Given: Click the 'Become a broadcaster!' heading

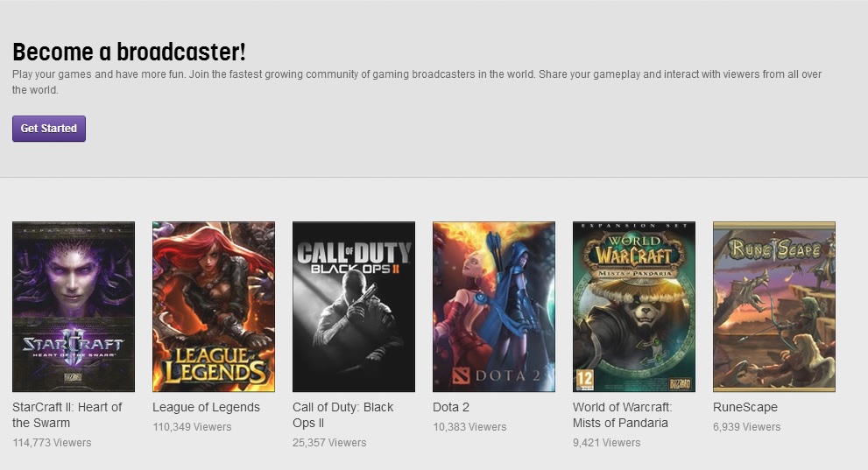Looking at the screenshot, I should [129, 52].
